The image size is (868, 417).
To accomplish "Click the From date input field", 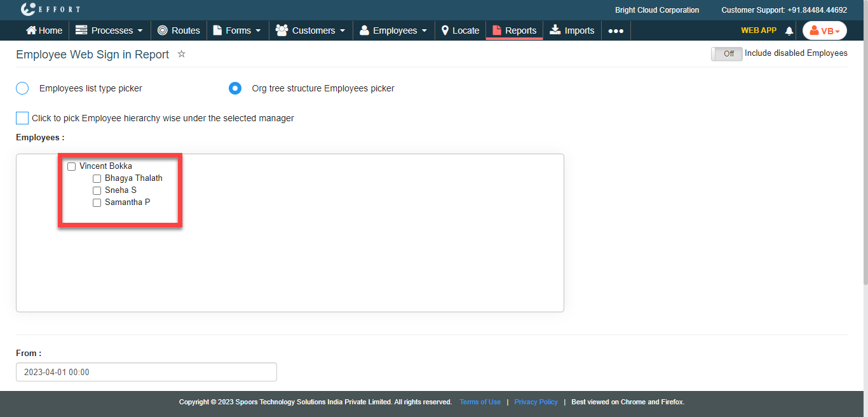I will click(146, 372).
